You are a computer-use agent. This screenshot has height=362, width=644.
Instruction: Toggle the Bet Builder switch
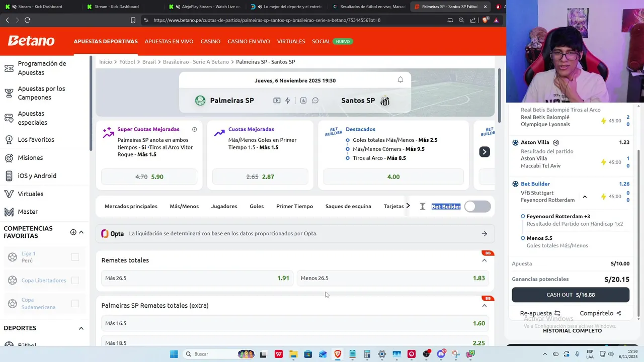coord(477,207)
